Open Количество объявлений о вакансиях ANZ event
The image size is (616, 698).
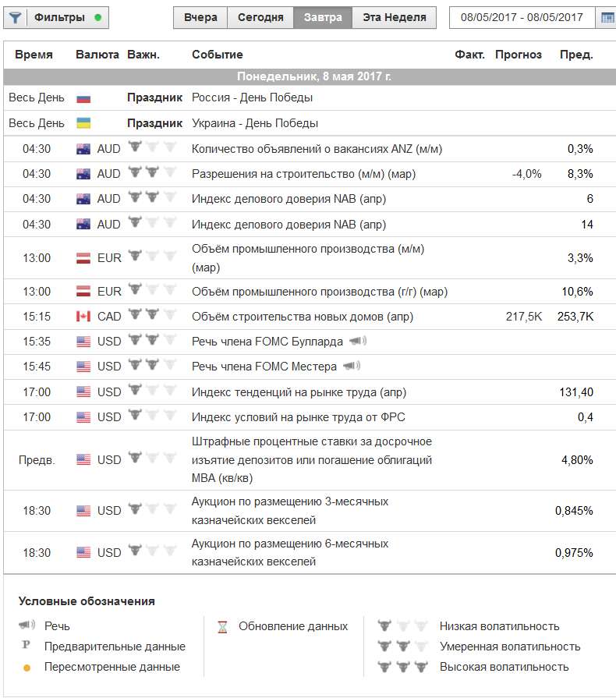317,149
